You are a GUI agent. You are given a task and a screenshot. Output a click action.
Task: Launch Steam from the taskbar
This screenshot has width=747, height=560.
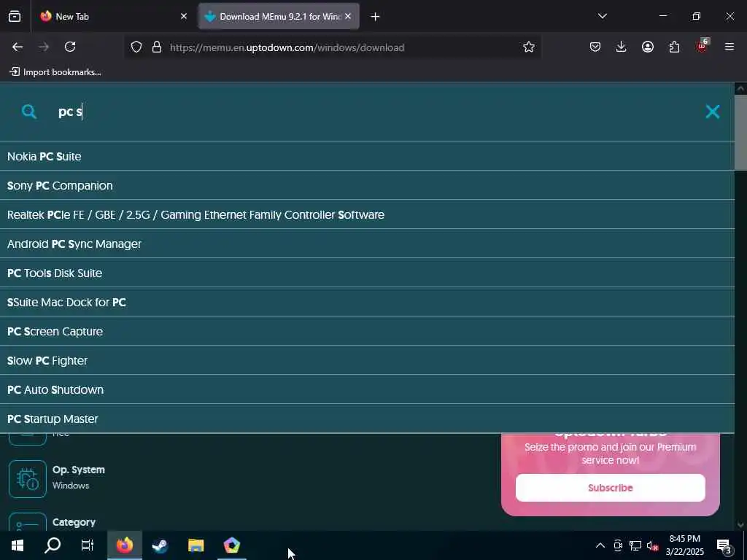pos(160,545)
